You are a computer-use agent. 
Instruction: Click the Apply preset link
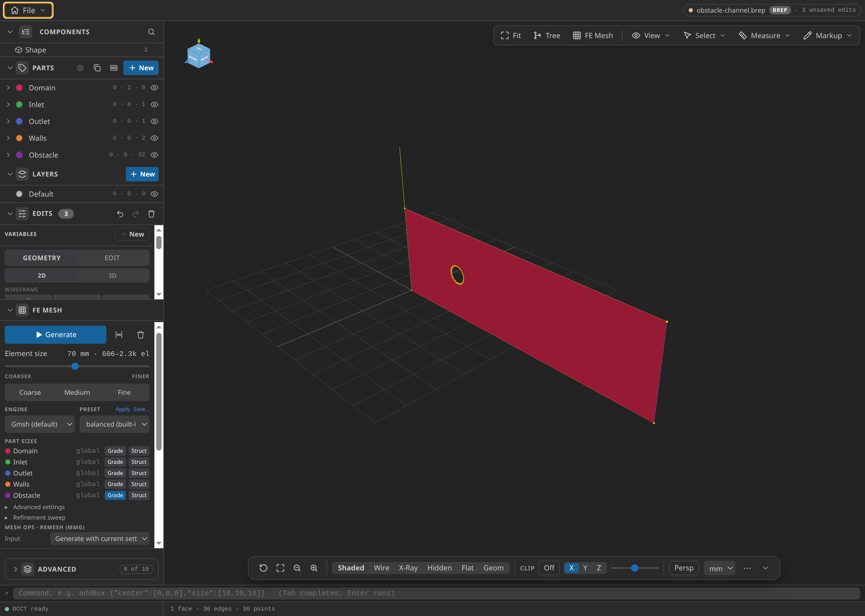123,409
